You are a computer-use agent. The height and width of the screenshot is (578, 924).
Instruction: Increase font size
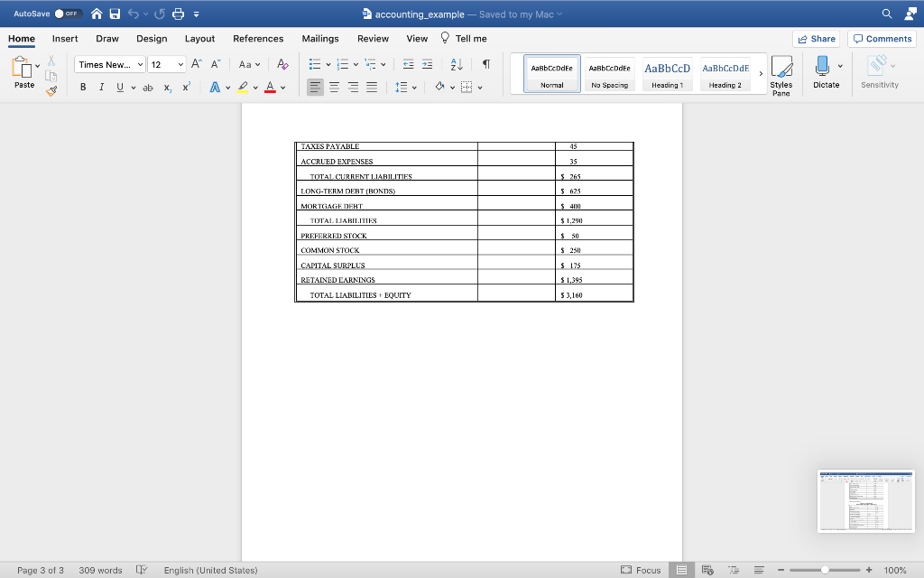point(197,64)
